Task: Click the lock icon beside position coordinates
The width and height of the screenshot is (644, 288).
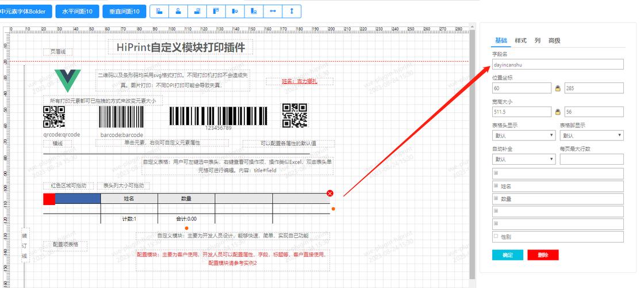Action: click(558, 88)
